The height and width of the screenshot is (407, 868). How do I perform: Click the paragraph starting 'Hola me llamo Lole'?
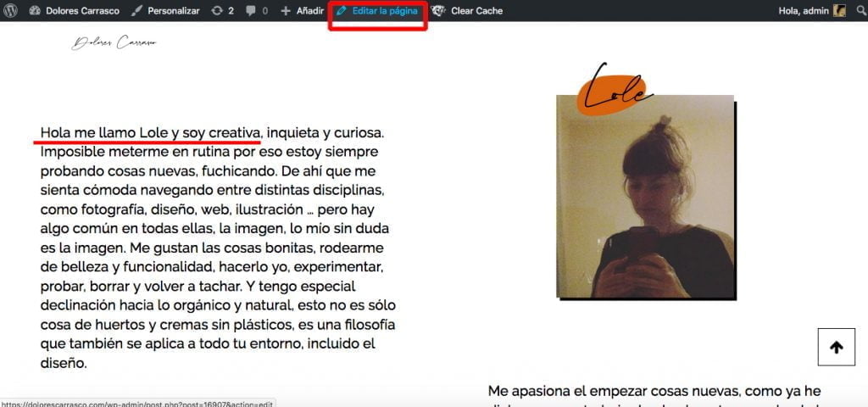click(x=218, y=248)
